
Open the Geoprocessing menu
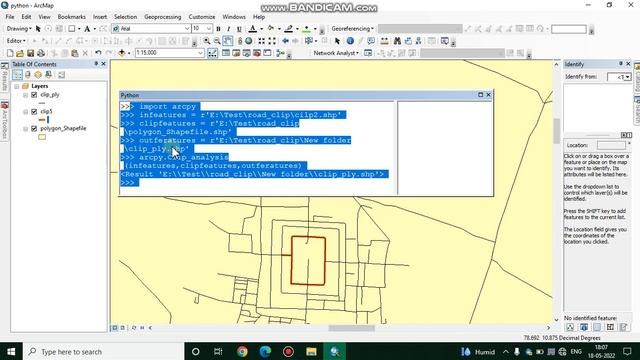[162, 17]
